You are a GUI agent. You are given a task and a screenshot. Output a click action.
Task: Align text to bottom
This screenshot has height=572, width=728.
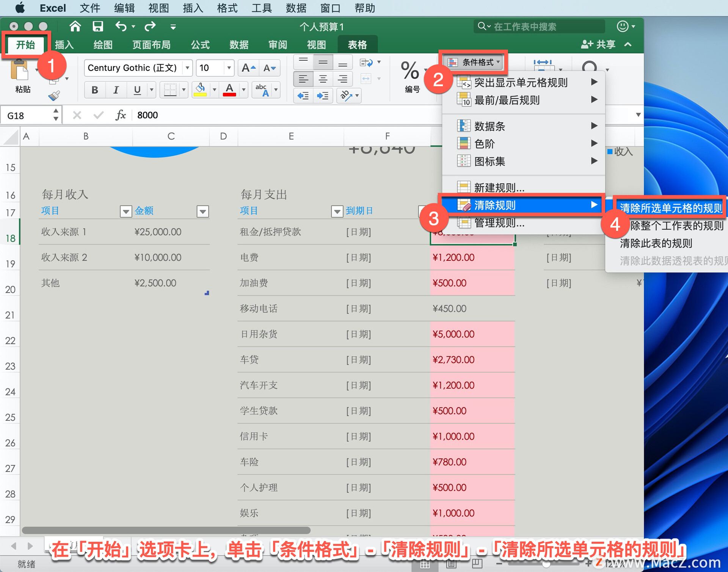pyautogui.click(x=343, y=62)
